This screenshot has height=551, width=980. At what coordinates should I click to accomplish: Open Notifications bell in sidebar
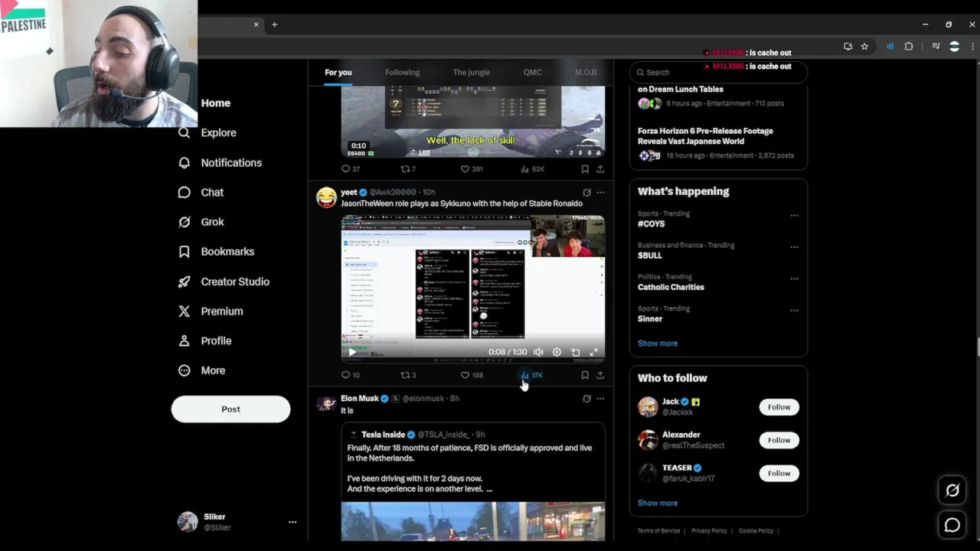[220, 162]
